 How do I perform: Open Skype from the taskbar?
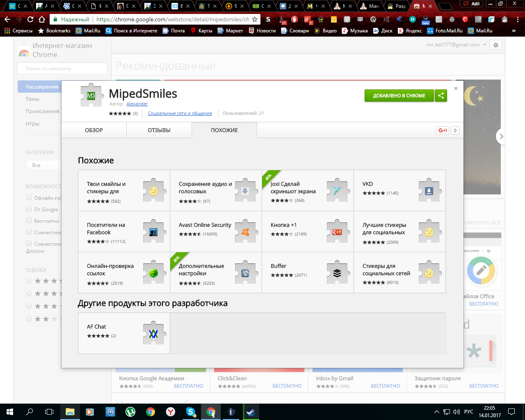(x=191, y=412)
